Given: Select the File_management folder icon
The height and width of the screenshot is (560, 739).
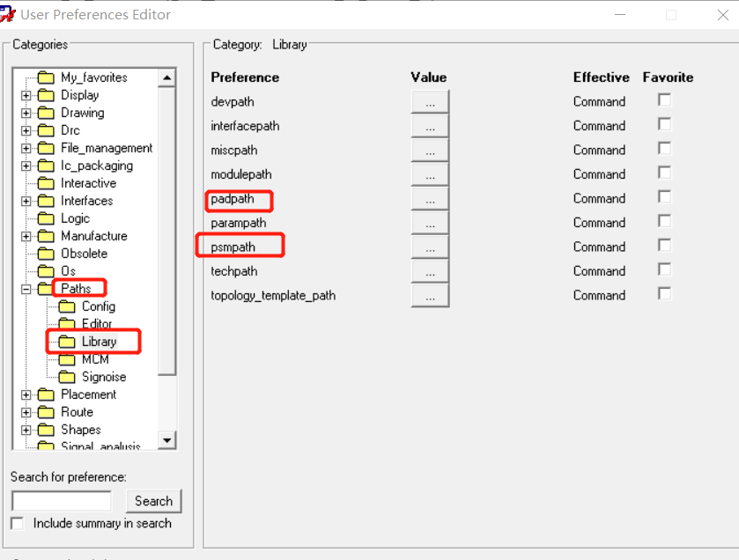Looking at the screenshot, I should pyautogui.click(x=46, y=148).
